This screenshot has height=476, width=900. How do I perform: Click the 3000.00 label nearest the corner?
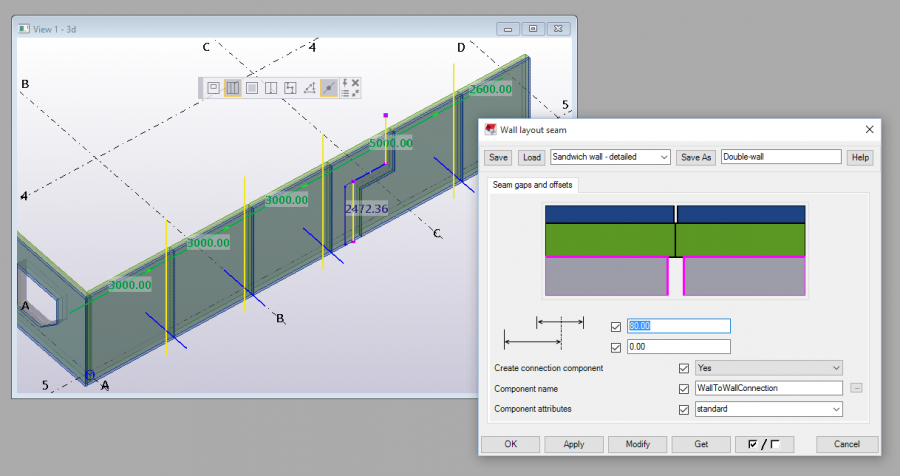(130, 285)
